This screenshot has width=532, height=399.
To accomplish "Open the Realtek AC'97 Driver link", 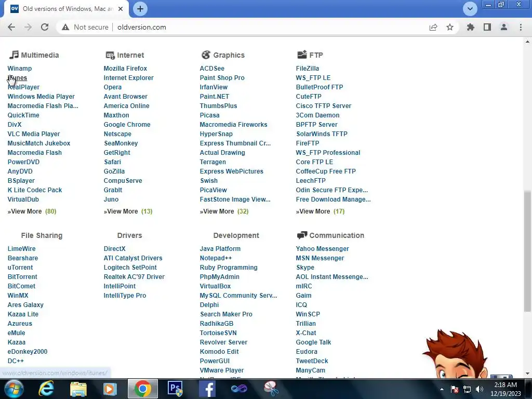I will pyautogui.click(x=134, y=276).
